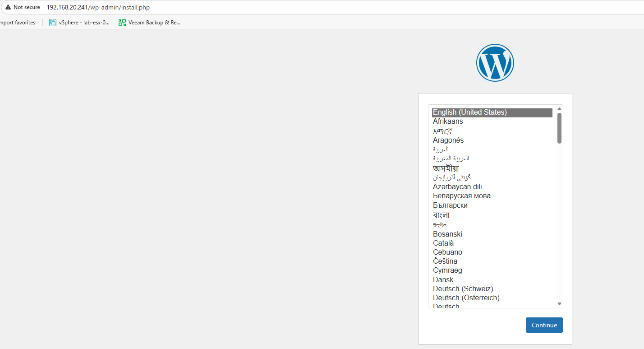Click the browser address bar URL

(98, 7)
